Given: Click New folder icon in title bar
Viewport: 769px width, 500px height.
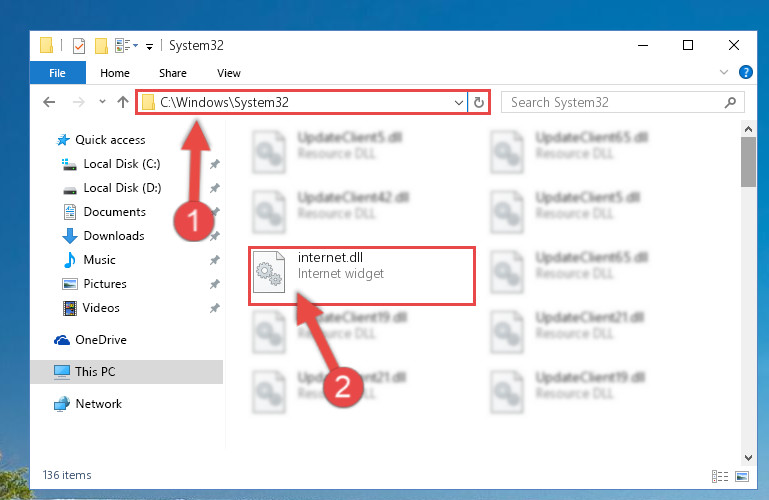Looking at the screenshot, I should tap(101, 46).
